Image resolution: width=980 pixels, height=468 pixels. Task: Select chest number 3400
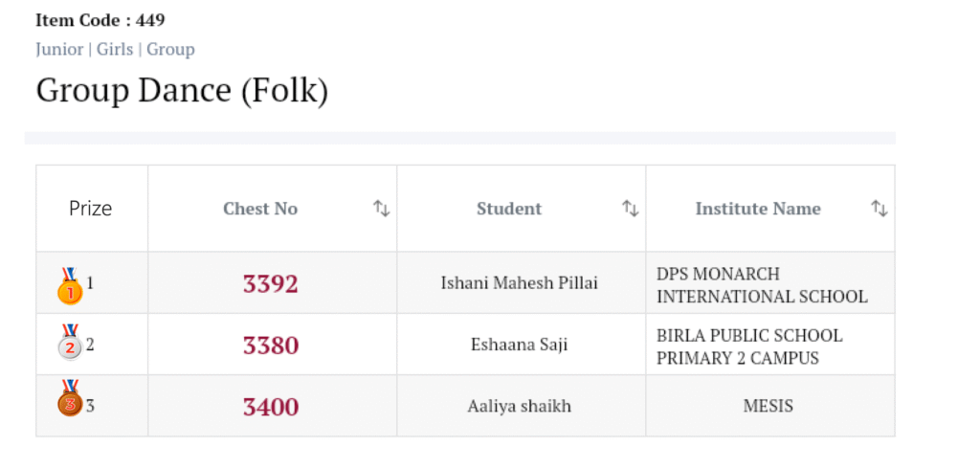[x=271, y=407]
